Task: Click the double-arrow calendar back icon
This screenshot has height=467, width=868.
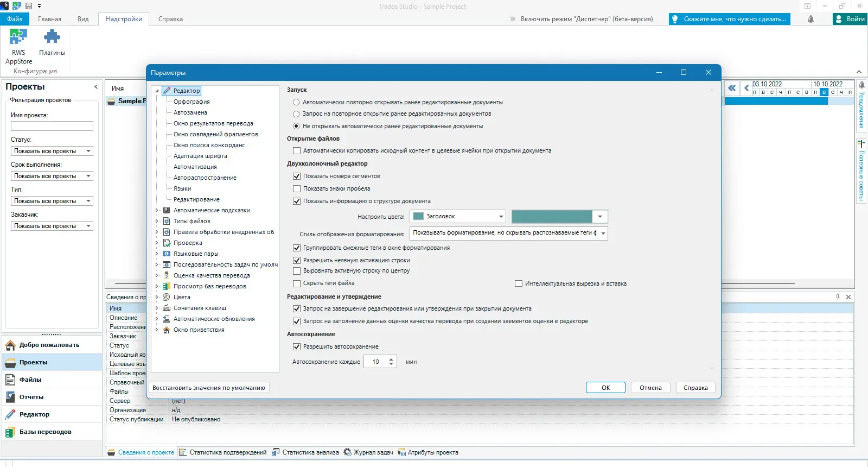Action: coord(732,87)
